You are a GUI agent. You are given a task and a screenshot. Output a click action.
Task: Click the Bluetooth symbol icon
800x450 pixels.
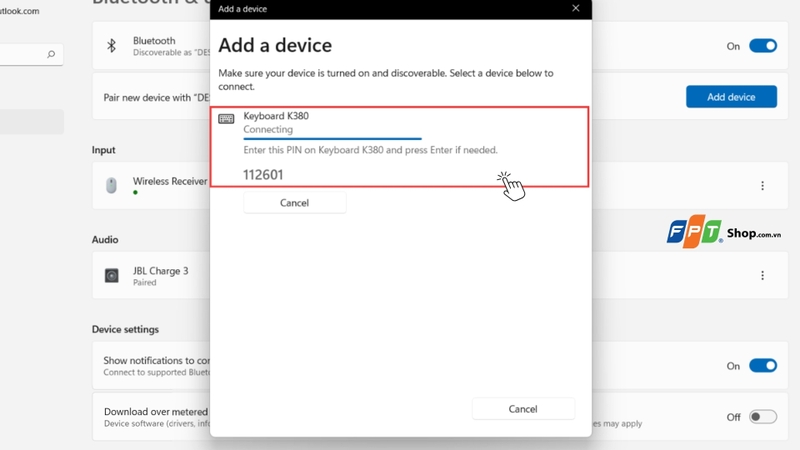pyautogui.click(x=111, y=45)
